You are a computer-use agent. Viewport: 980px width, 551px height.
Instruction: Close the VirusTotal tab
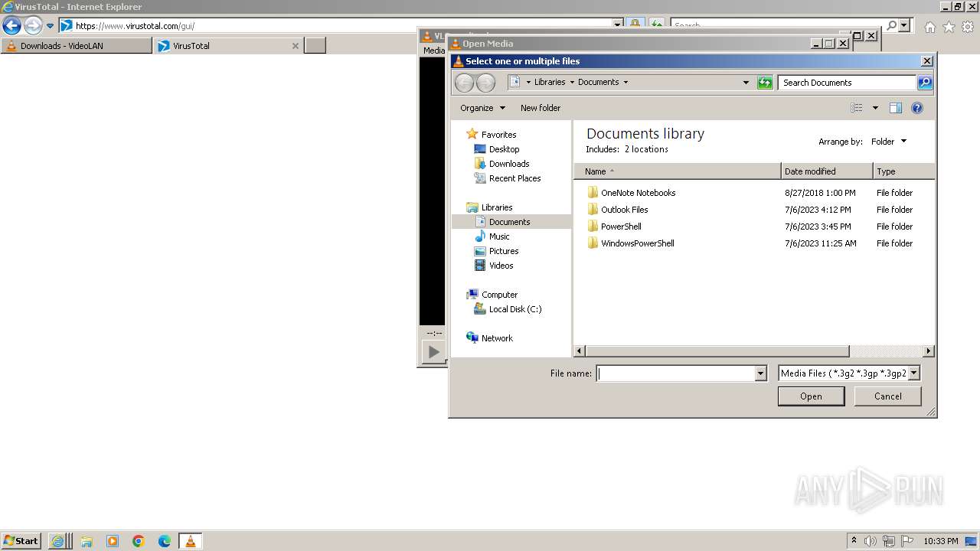pos(296,46)
